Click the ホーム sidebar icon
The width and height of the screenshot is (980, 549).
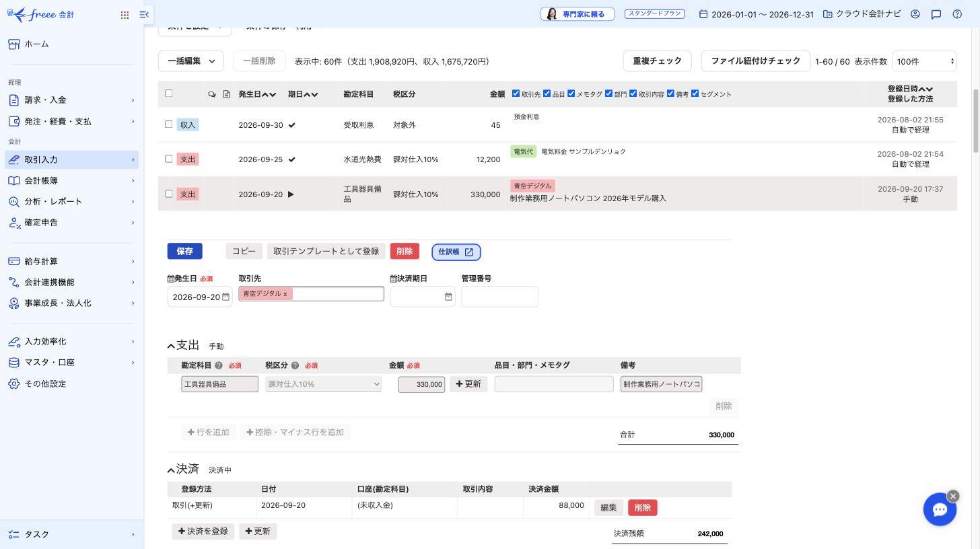coord(14,44)
